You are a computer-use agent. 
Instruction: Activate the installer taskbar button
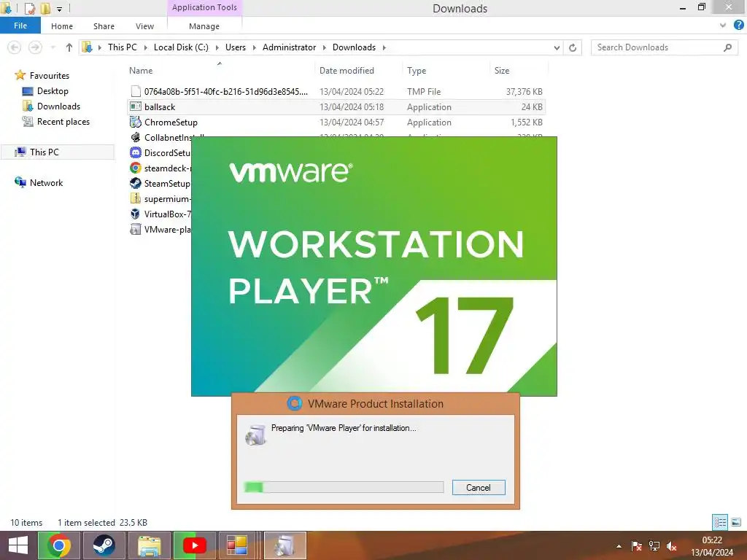coord(285,545)
